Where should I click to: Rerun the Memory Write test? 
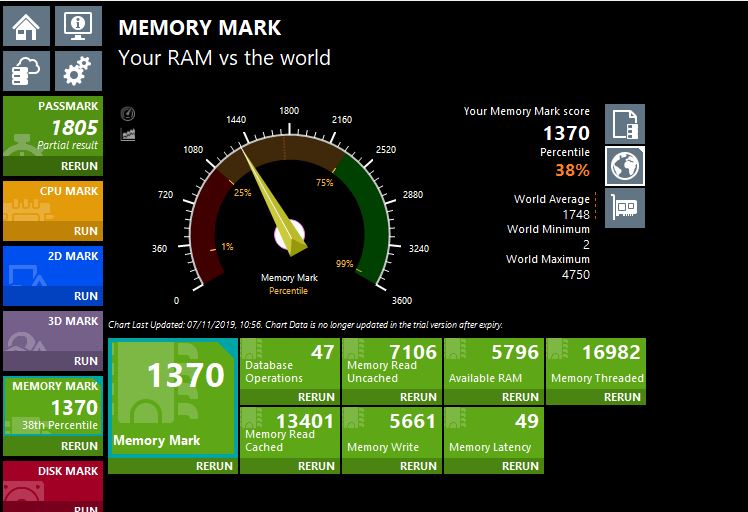392,466
